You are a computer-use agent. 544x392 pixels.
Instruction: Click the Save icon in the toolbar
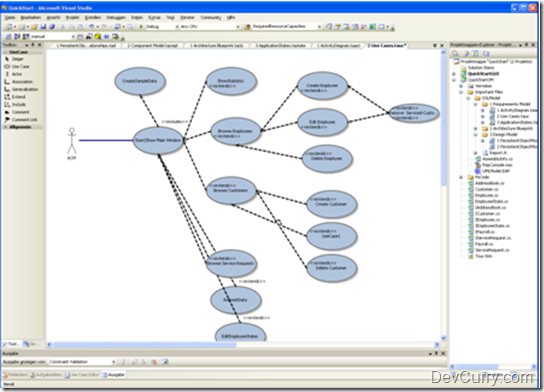(43, 27)
